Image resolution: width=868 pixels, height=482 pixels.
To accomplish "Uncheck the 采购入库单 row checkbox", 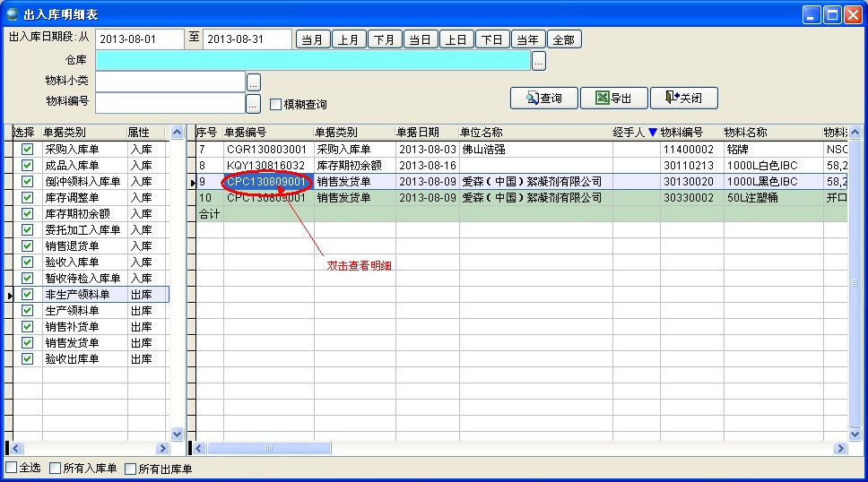I will click(27, 150).
